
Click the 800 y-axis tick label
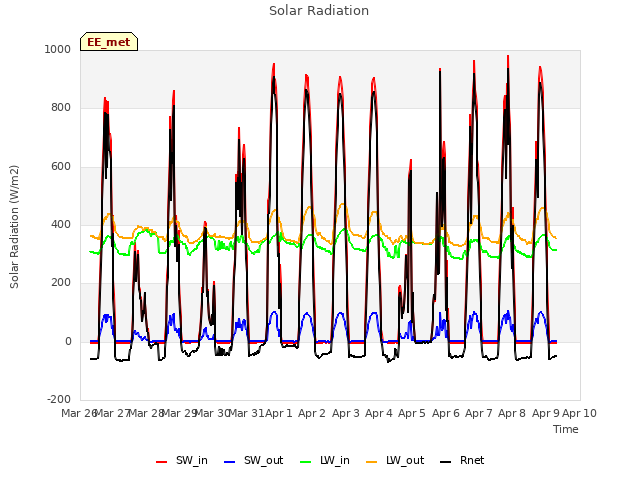[x=61, y=108]
